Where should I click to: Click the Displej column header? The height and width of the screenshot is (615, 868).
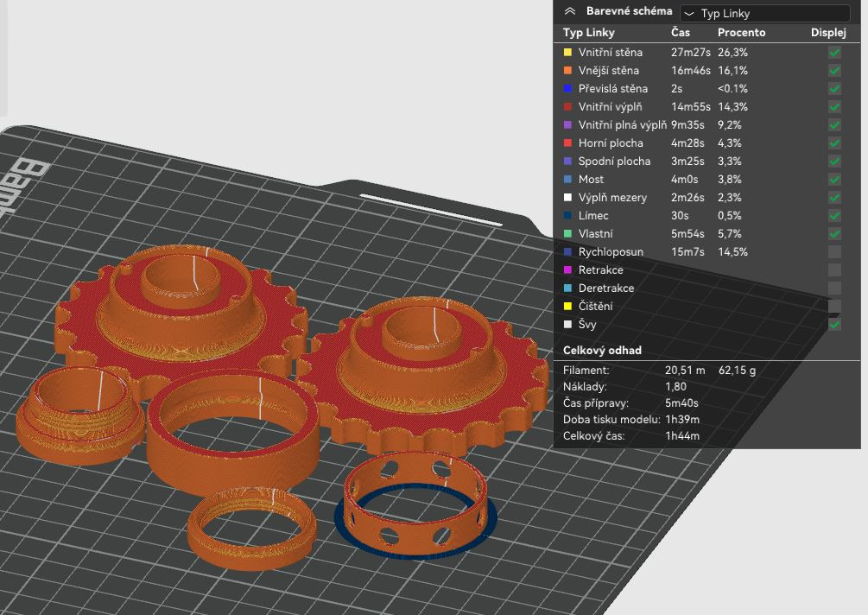point(828,33)
